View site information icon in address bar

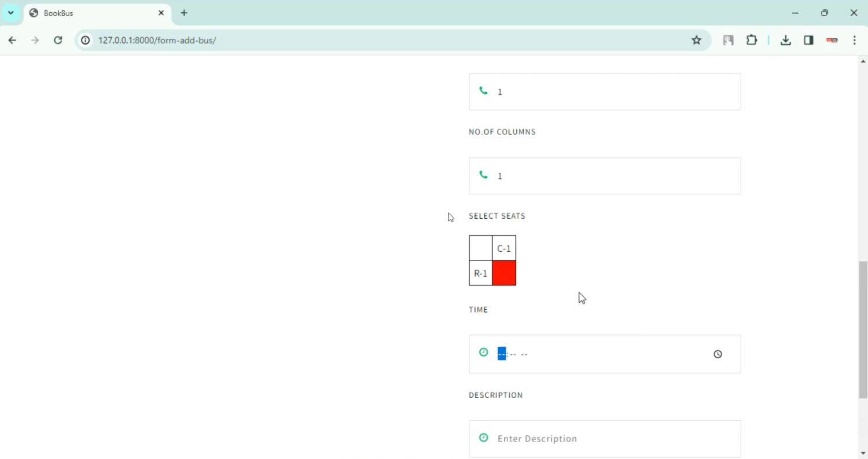click(86, 40)
